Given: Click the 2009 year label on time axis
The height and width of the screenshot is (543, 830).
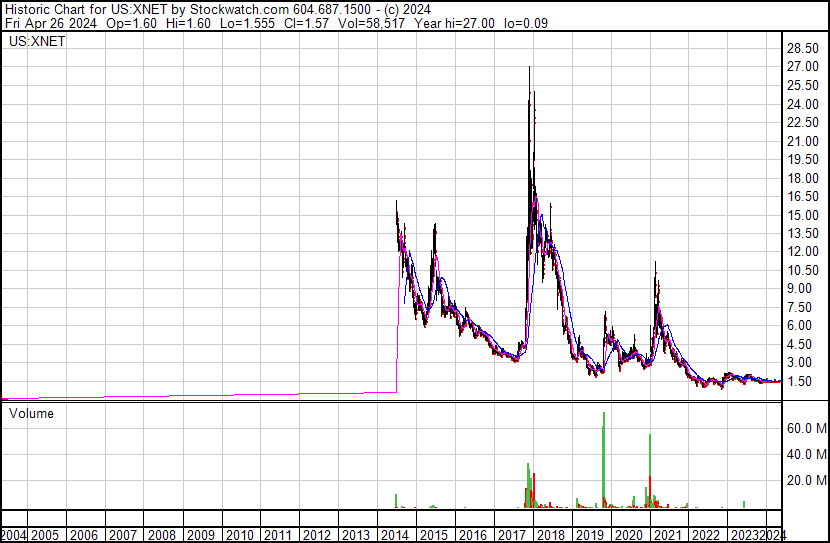Looking at the screenshot, I should click(x=200, y=534).
